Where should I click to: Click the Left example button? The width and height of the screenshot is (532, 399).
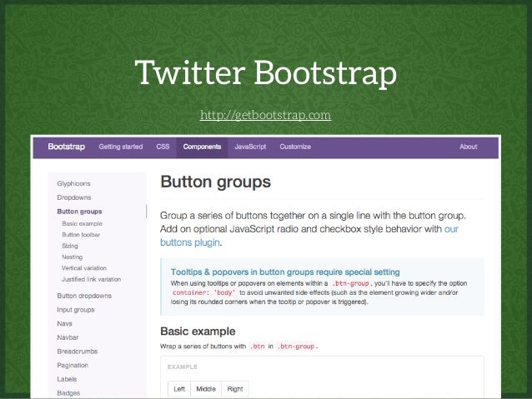179,389
